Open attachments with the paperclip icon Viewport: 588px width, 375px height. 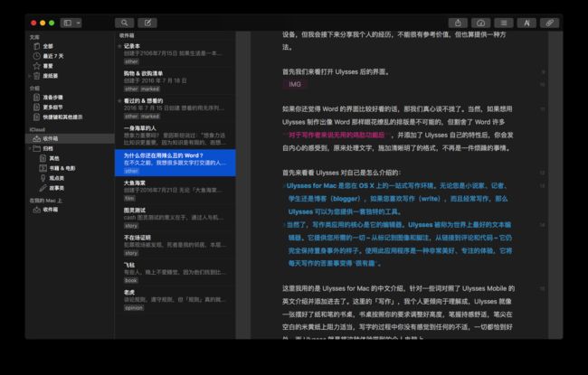coord(549,23)
